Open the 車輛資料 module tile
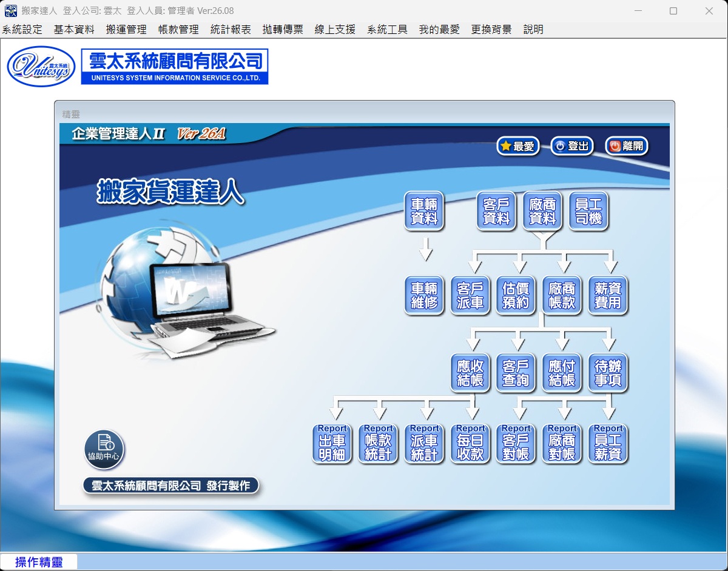This screenshot has width=728, height=571. [424, 212]
